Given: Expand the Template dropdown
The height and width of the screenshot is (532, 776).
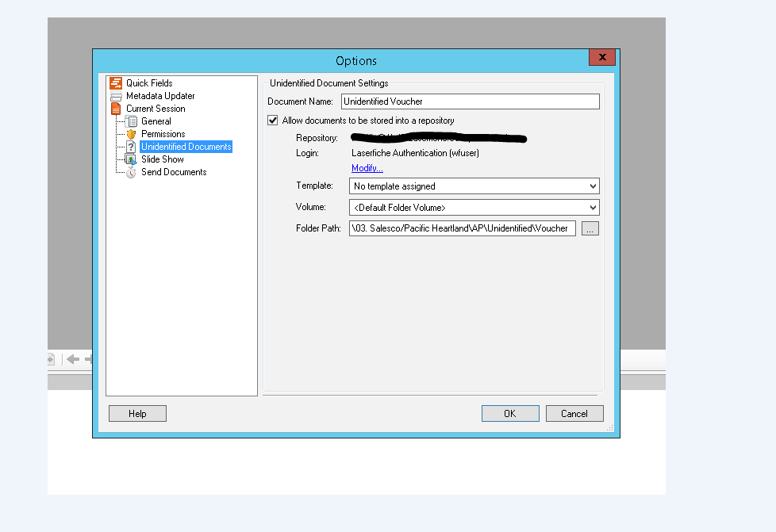Looking at the screenshot, I should coord(592,186).
